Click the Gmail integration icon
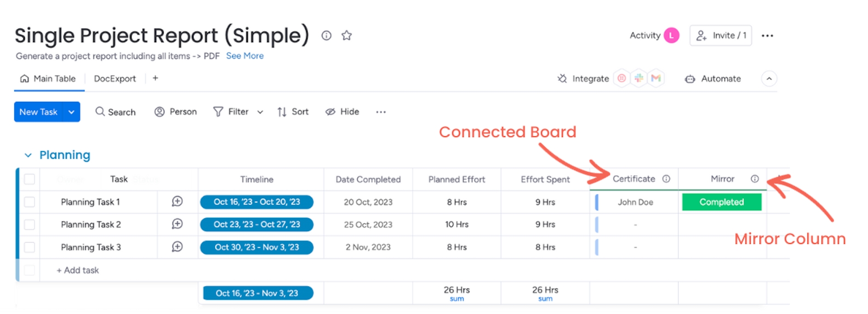868x314 pixels. (656, 79)
